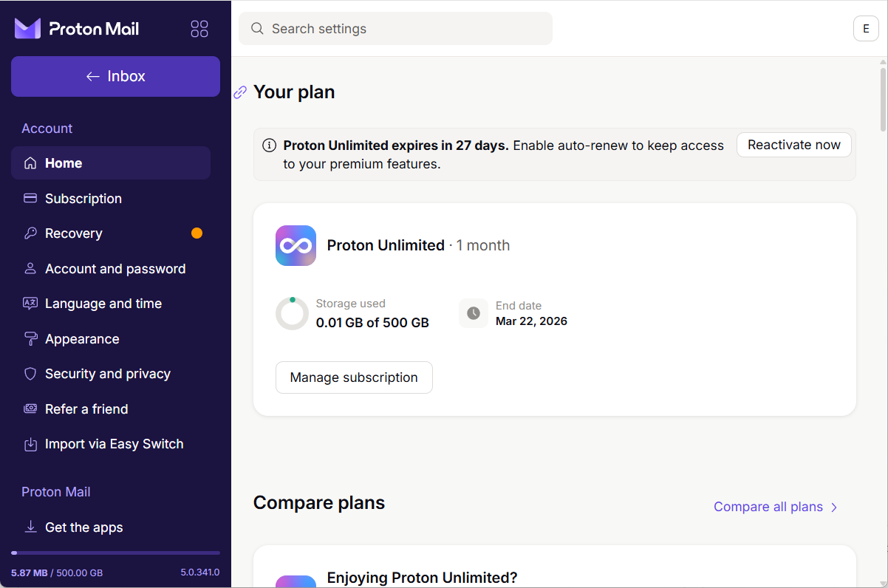
Task: Open Security and privacy settings
Action: [x=107, y=374]
